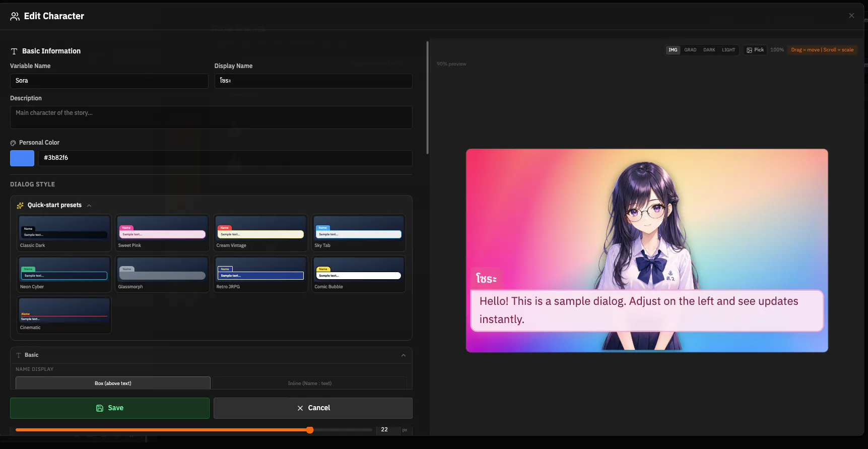Click the sample dialog text box in preview
Viewport: 868px width, 449px height.
pos(647,310)
